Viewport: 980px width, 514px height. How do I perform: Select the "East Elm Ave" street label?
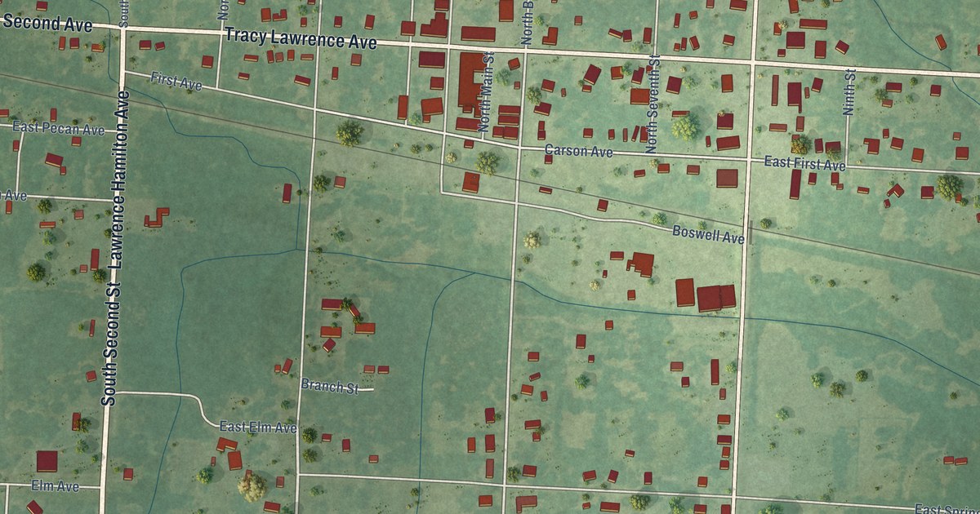[258, 427]
